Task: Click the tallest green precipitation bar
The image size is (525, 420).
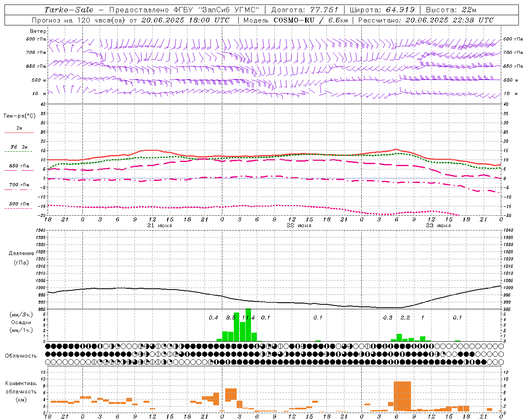Action: tap(248, 325)
